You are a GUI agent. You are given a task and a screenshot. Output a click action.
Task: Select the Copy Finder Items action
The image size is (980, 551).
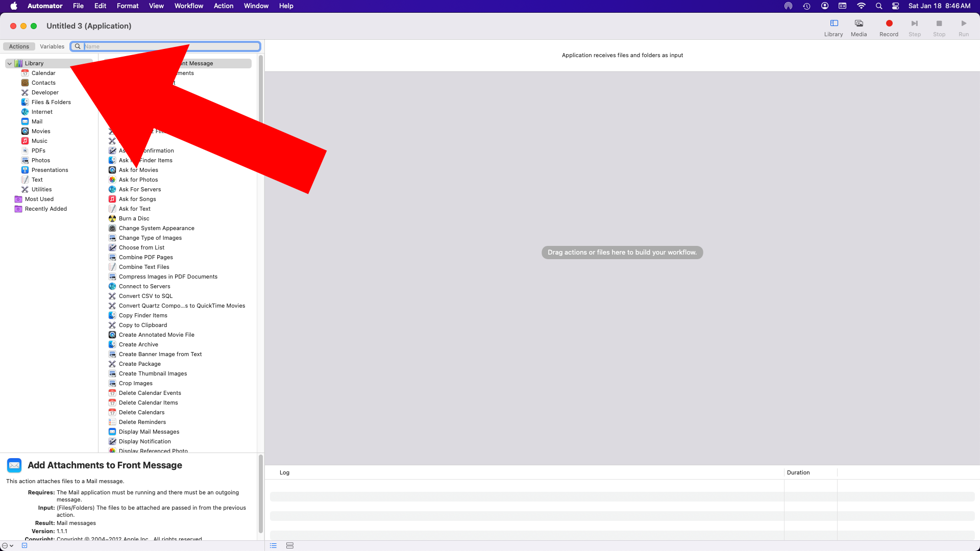point(143,315)
